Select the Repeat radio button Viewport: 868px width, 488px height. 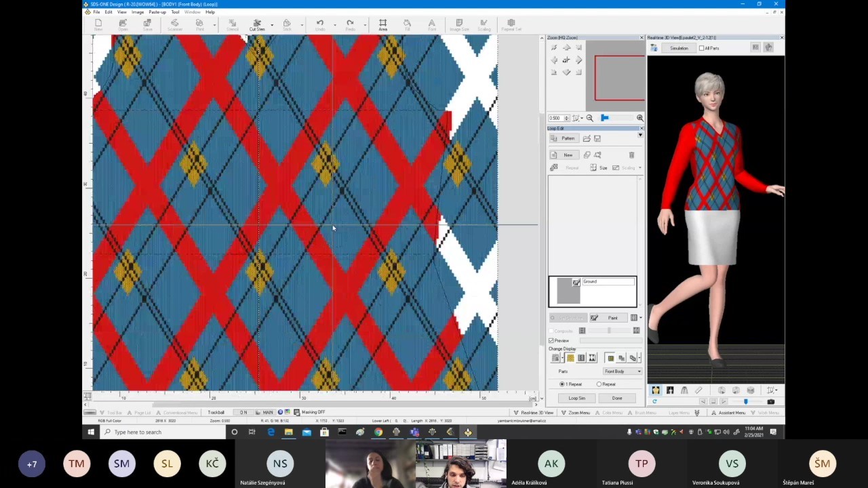[x=599, y=384]
